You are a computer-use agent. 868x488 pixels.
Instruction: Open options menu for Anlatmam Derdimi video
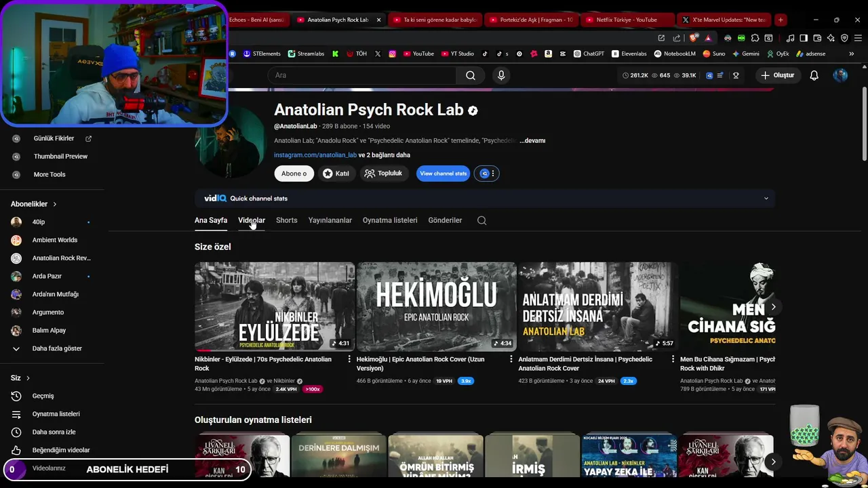[x=673, y=359]
